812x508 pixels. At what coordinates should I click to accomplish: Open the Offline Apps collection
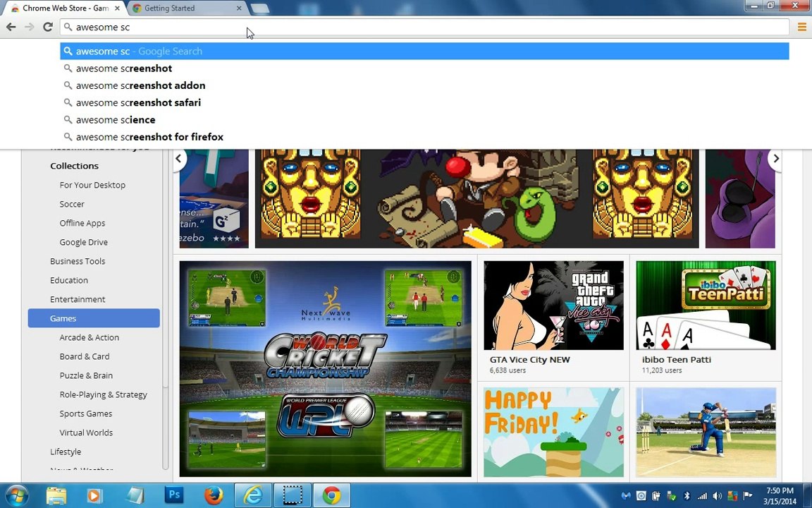(82, 223)
